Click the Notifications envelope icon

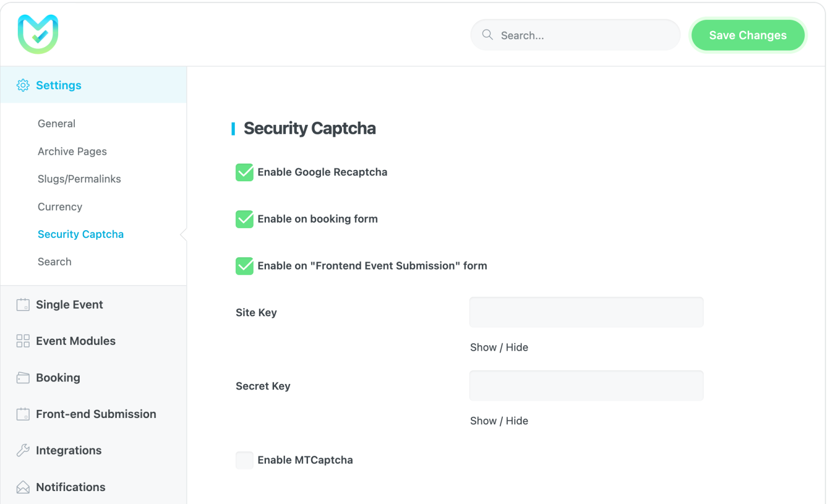click(x=23, y=487)
